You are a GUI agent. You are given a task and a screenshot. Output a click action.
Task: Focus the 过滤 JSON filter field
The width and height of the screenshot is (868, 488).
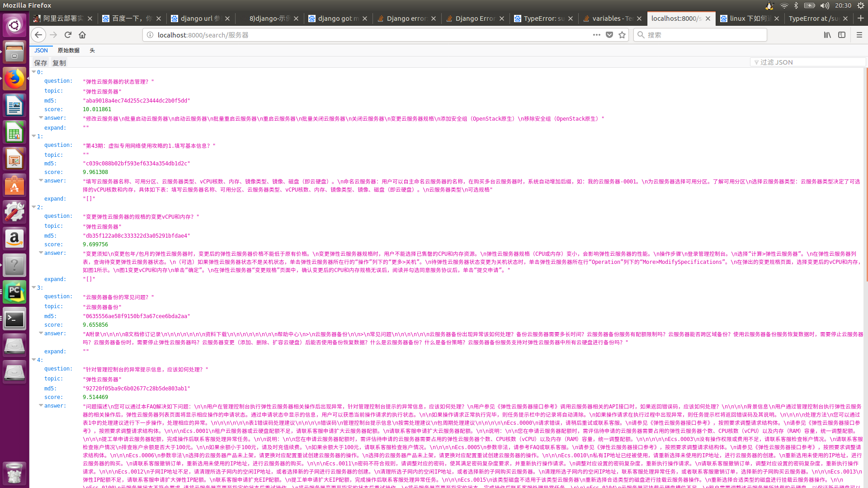pyautogui.click(x=809, y=62)
